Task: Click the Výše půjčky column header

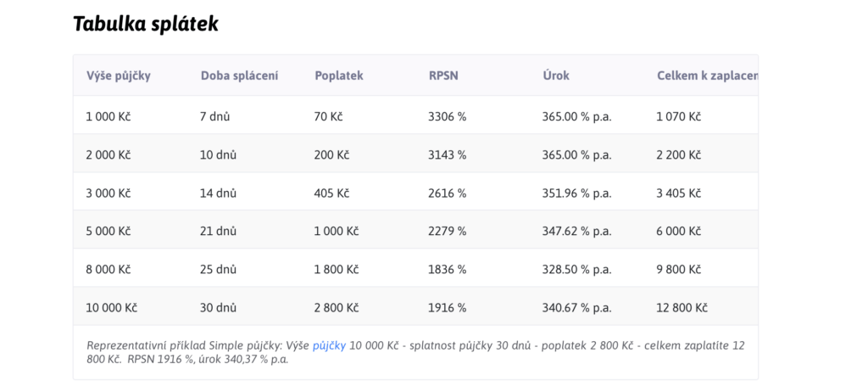Action: [x=118, y=76]
